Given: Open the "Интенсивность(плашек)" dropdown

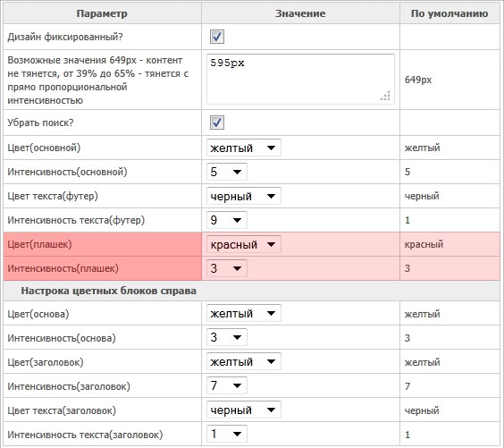Looking at the screenshot, I should 227,268.
